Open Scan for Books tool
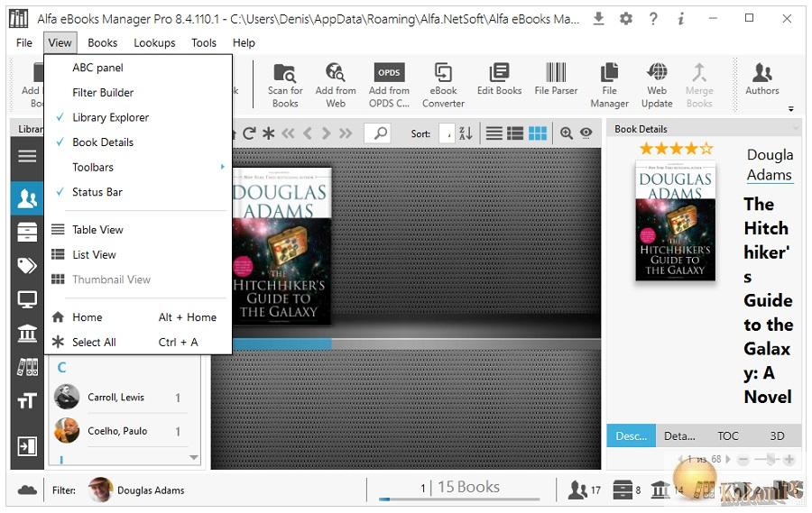 [285, 85]
